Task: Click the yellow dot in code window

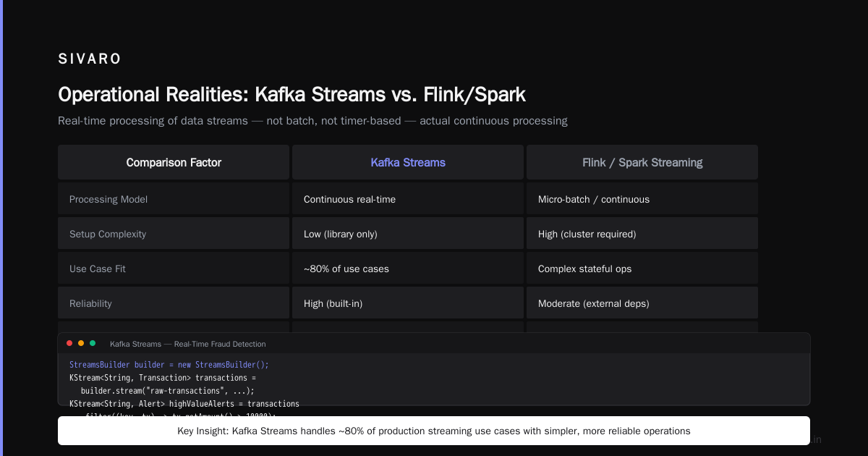Action: (x=81, y=343)
